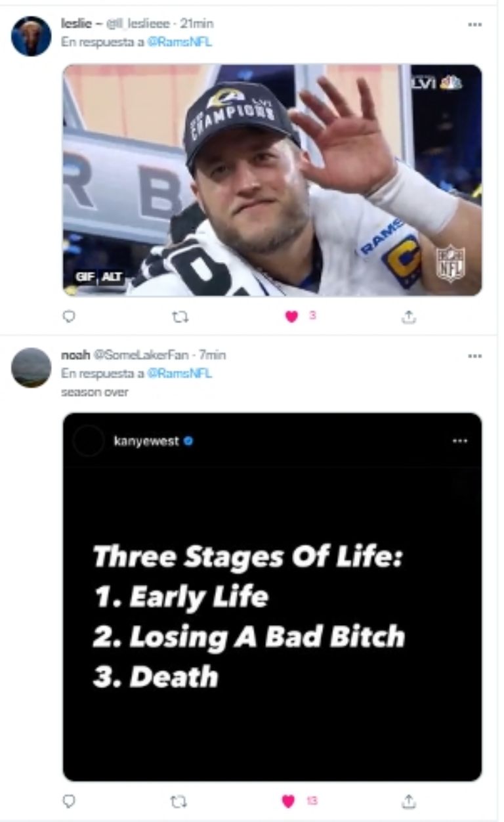Open the waving player GIF image
The image size is (504, 822).
(272, 179)
